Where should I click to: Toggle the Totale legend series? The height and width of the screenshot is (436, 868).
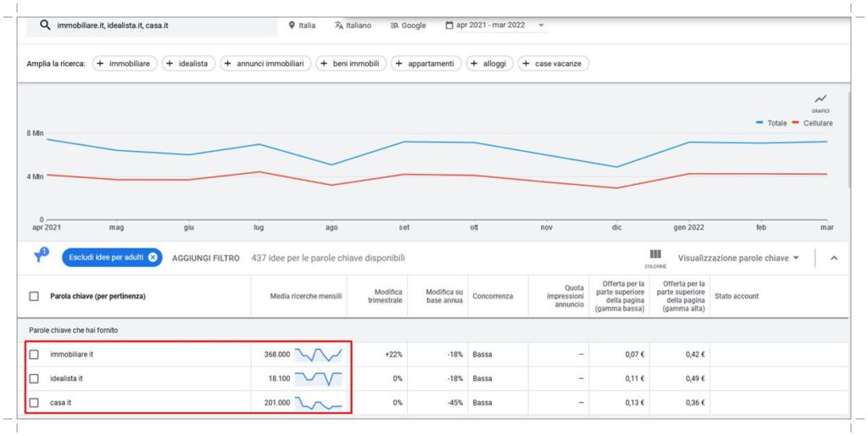point(771,123)
